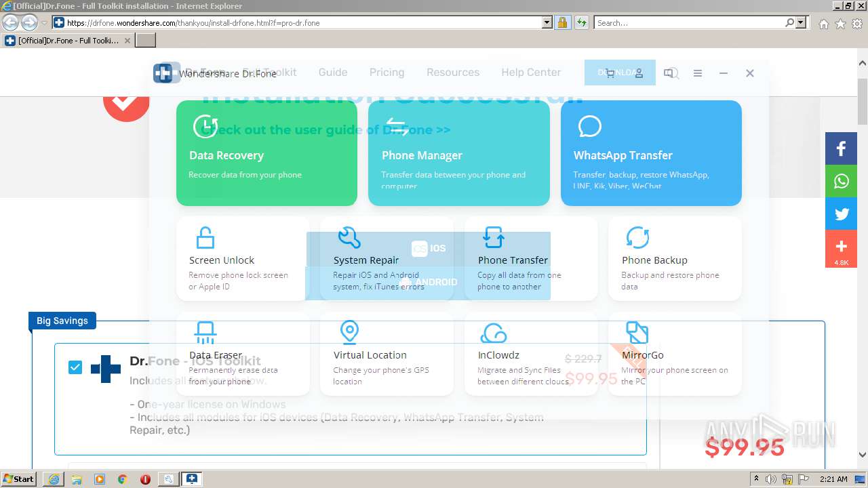Click the Dr.Fone user account icon
Screen dimensions: 868x488
pos(639,73)
